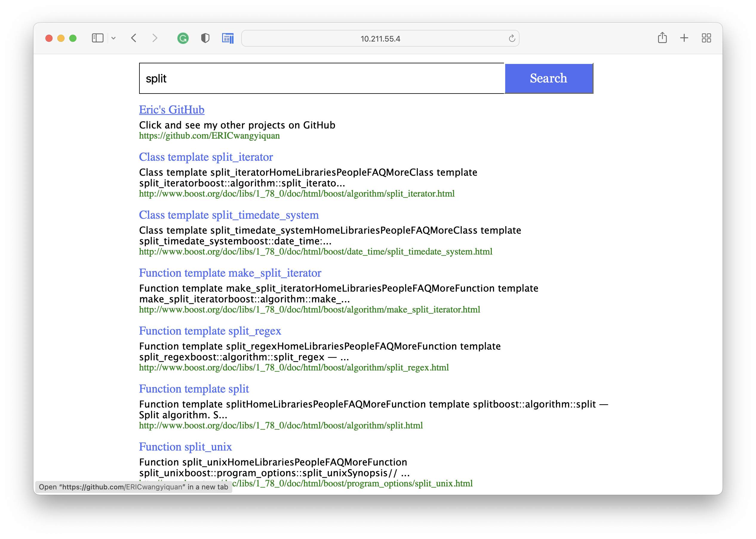
Task: Click the make_split_iterator.html green URL
Action: [x=309, y=310]
